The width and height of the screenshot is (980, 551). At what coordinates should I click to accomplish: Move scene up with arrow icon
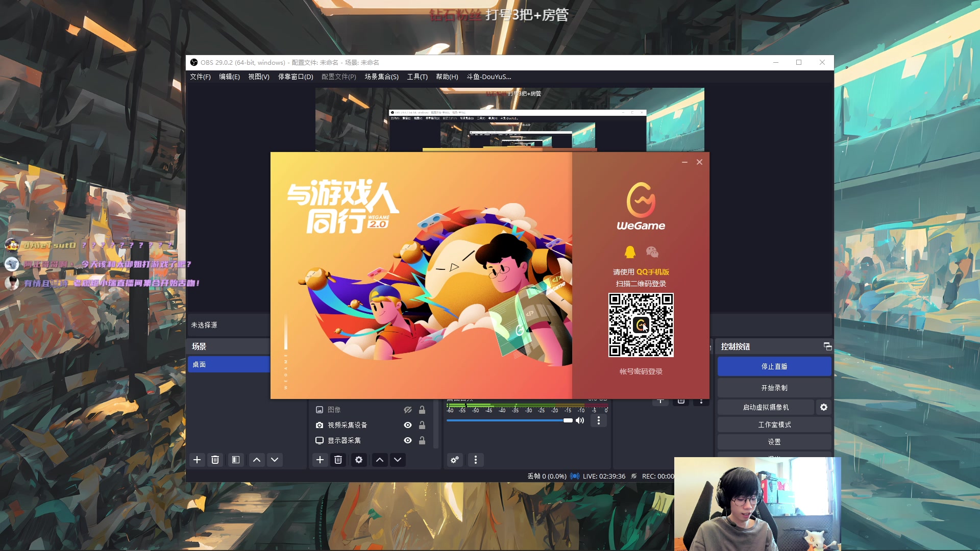(257, 460)
